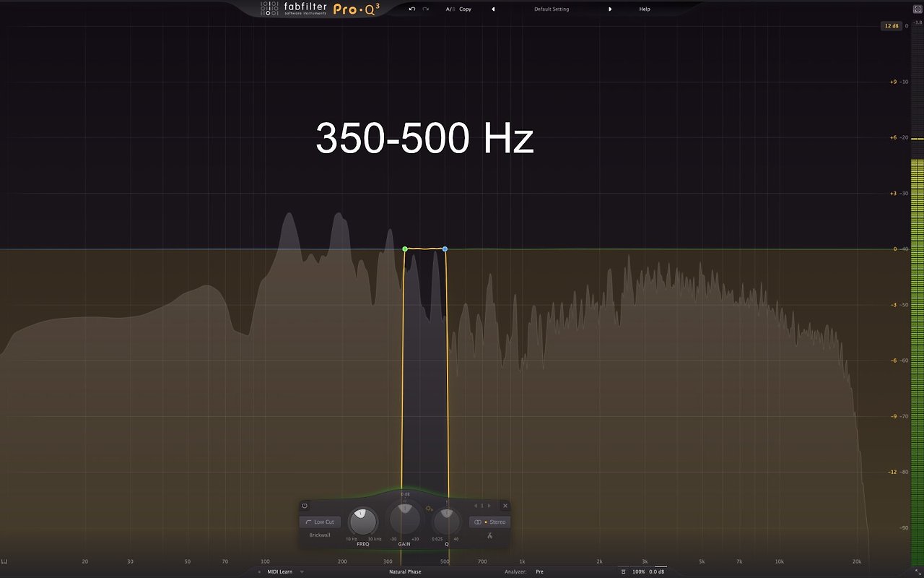924x578 pixels.
Task: Open the Stereo placement button
Action: 489,522
